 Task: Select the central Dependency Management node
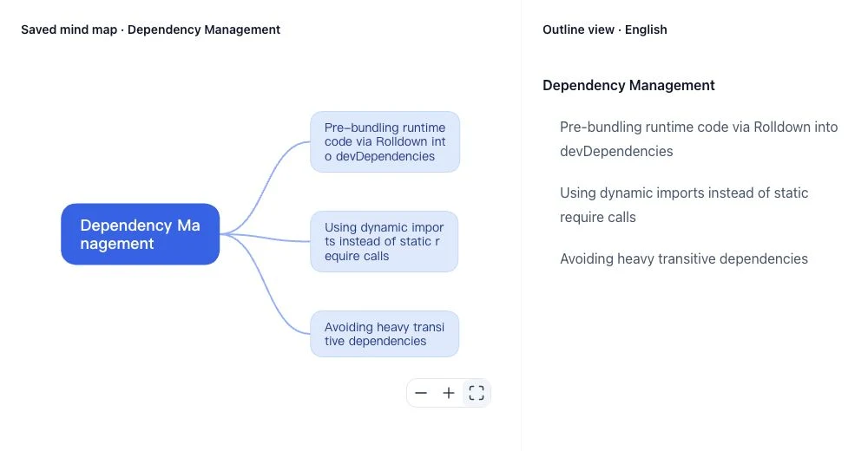[x=140, y=234]
